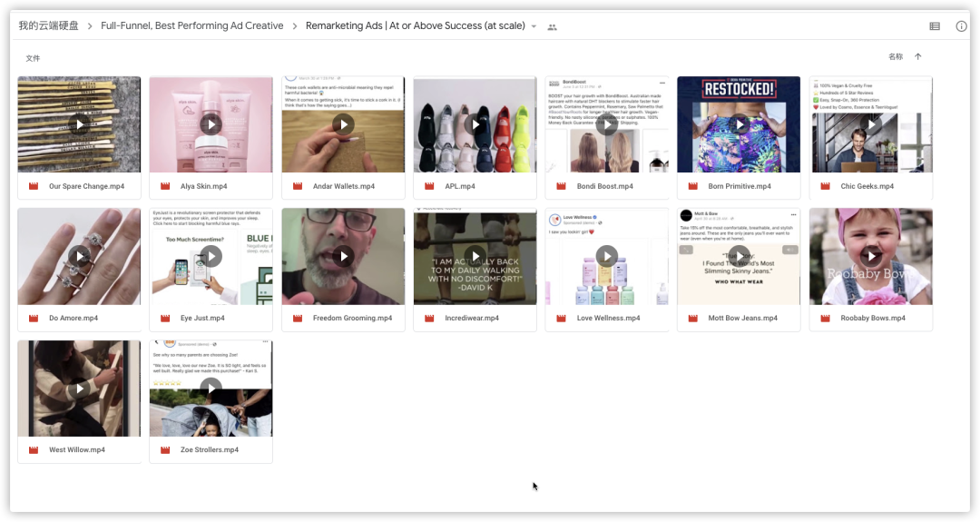Open the Remarketing Ads folder dropdown arrow
The height and width of the screenshot is (522, 980).
pos(534,26)
